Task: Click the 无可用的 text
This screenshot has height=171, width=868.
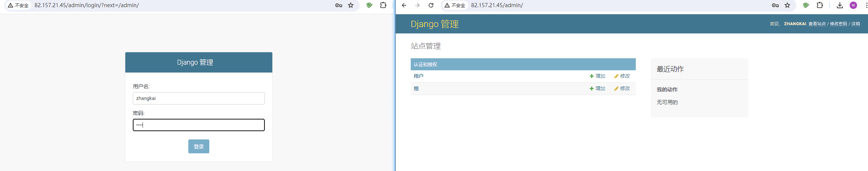Action: click(x=667, y=102)
